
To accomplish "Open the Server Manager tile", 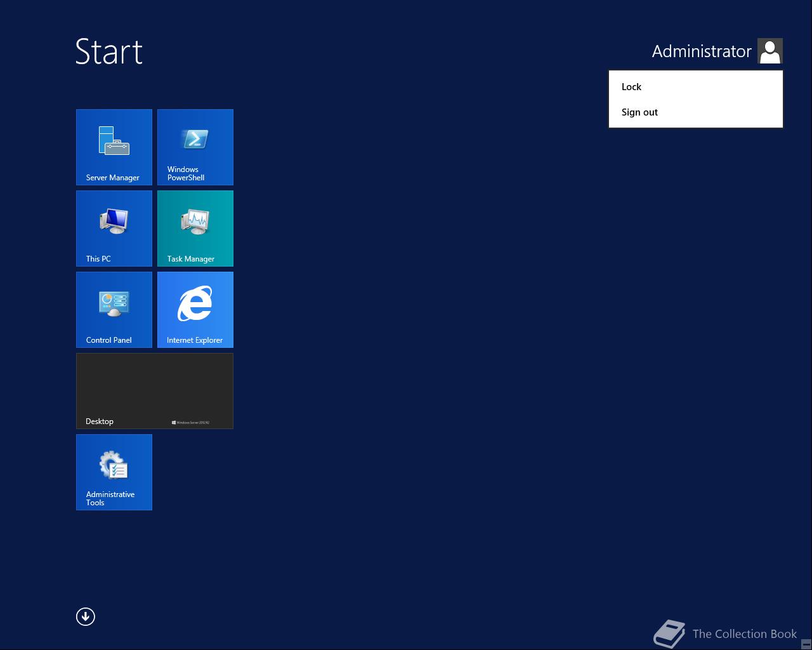I will [x=114, y=147].
